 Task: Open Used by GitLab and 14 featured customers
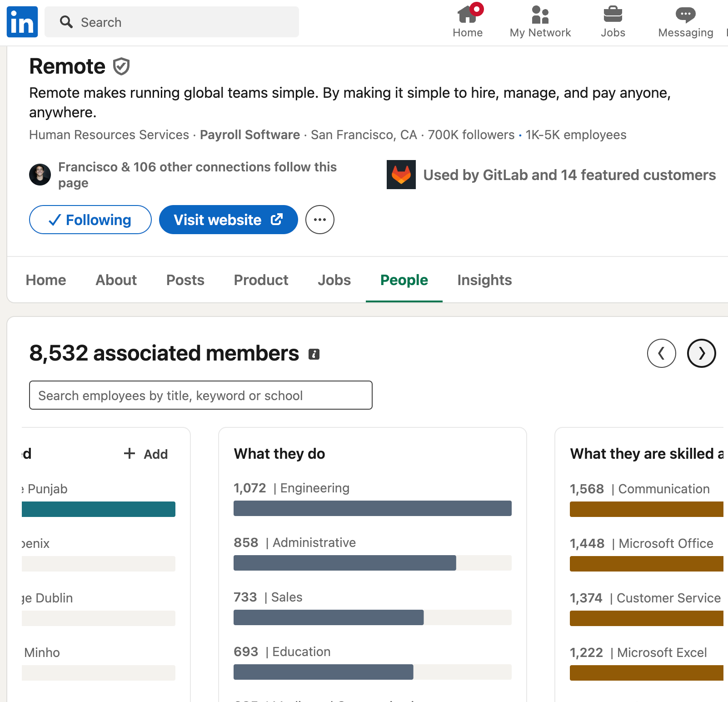(x=569, y=175)
